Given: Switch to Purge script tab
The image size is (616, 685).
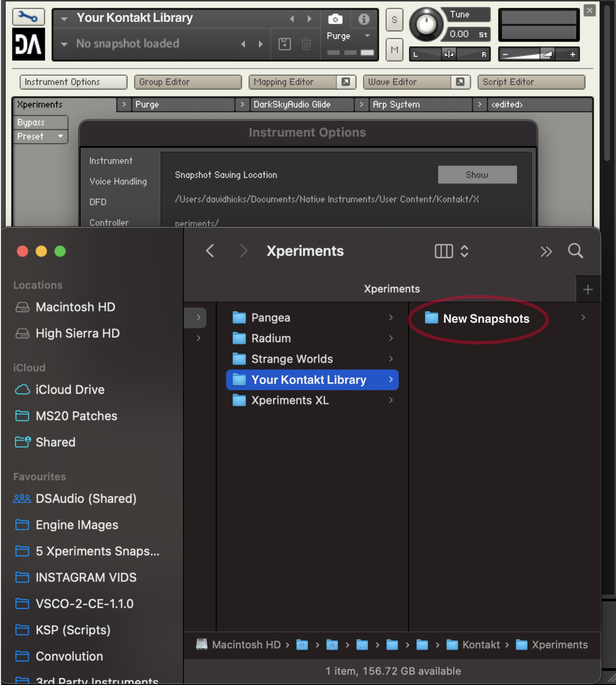Looking at the screenshot, I should pyautogui.click(x=183, y=105).
